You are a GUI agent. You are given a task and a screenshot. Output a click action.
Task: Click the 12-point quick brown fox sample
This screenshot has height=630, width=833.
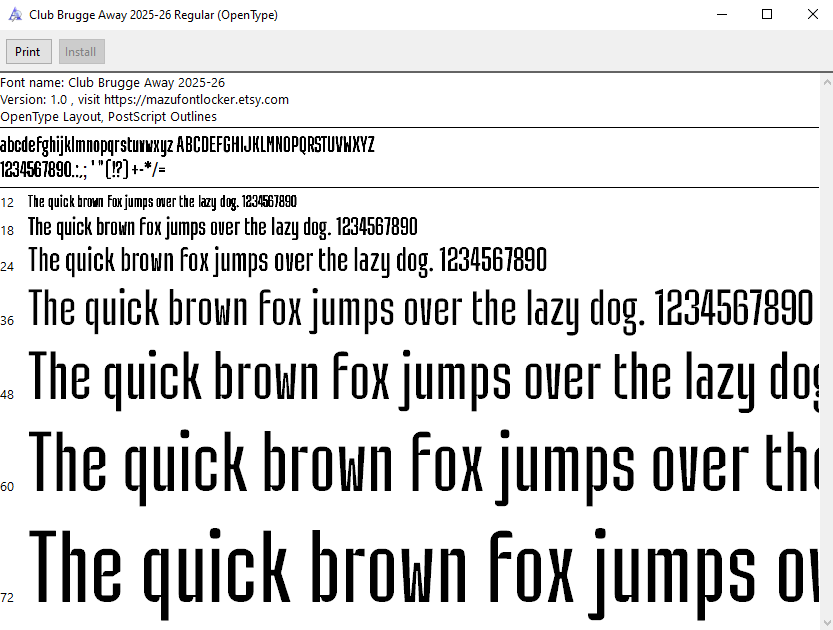[162, 202]
